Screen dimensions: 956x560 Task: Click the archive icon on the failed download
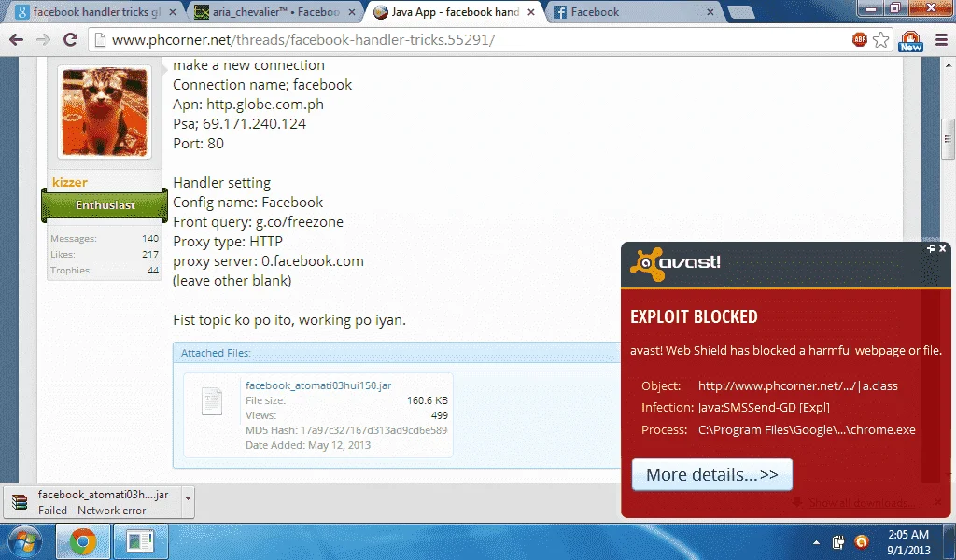tap(21, 502)
